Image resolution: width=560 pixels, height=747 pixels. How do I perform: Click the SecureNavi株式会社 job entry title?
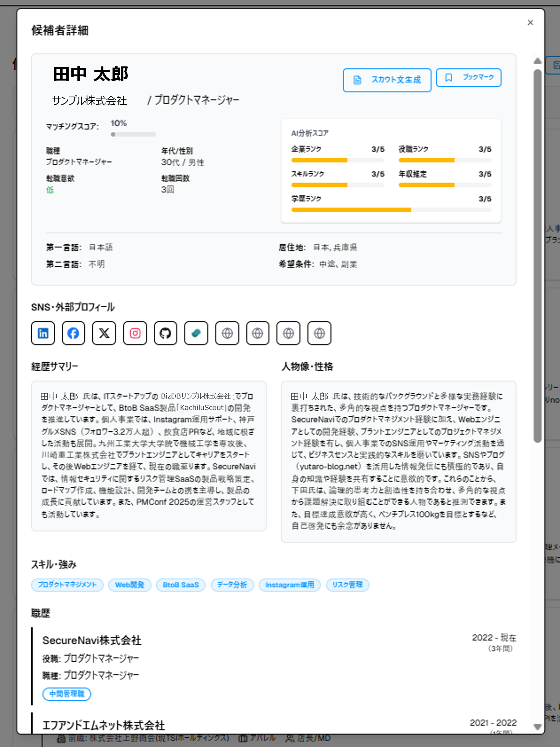(92, 641)
